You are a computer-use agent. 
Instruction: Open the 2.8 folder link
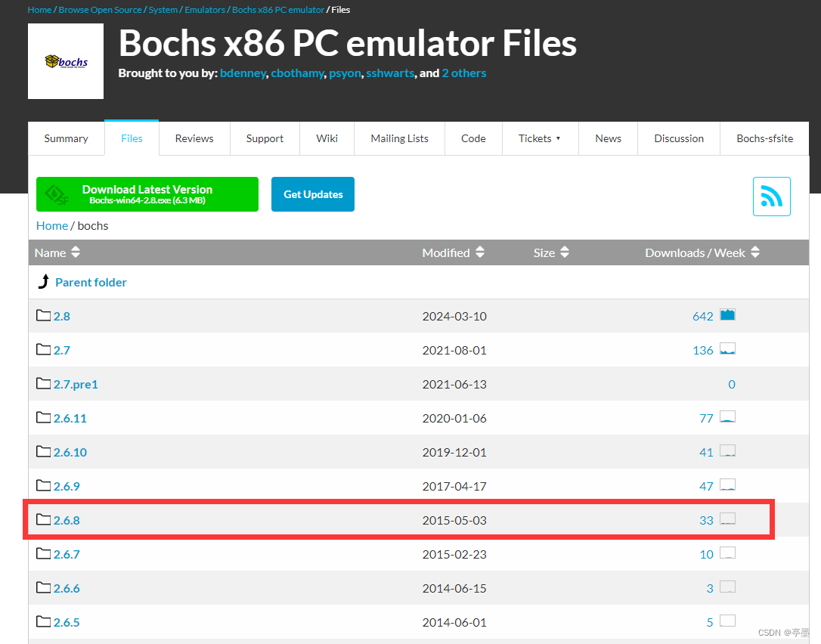click(x=62, y=316)
